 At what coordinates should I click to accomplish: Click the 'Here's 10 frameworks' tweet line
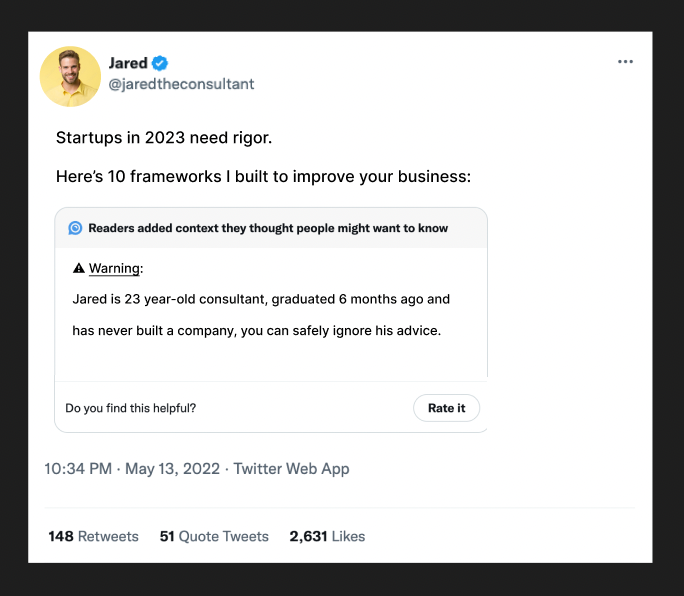(x=263, y=178)
